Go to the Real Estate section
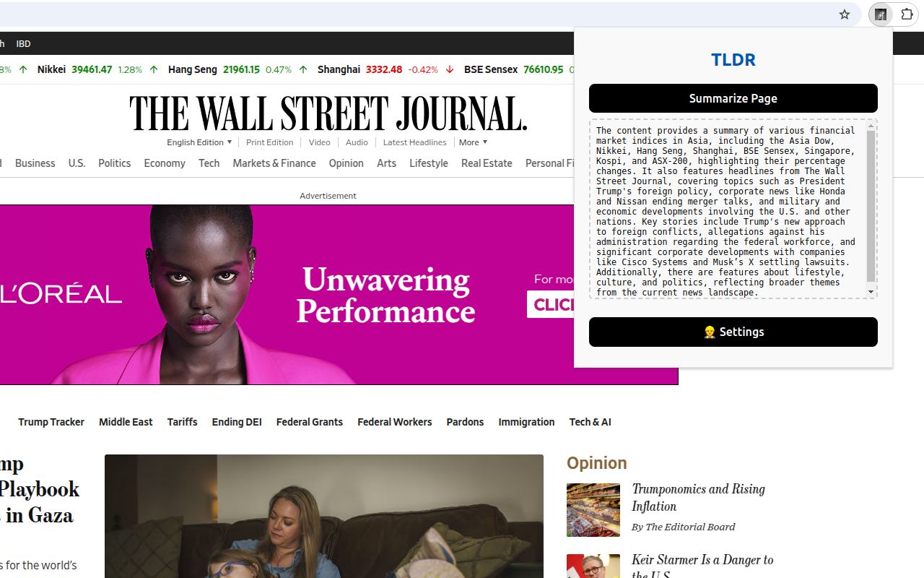 pos(487,163)
